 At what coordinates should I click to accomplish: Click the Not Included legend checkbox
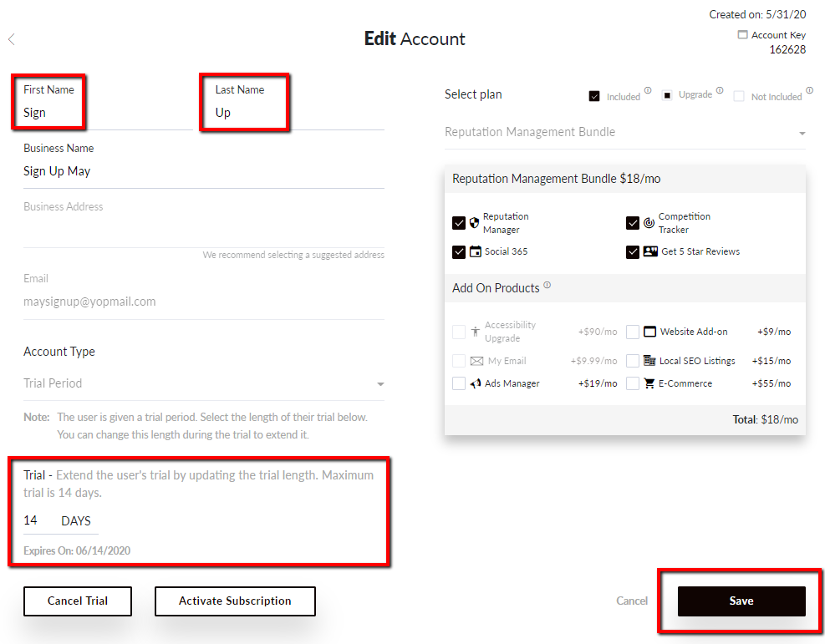click(739, 96)
